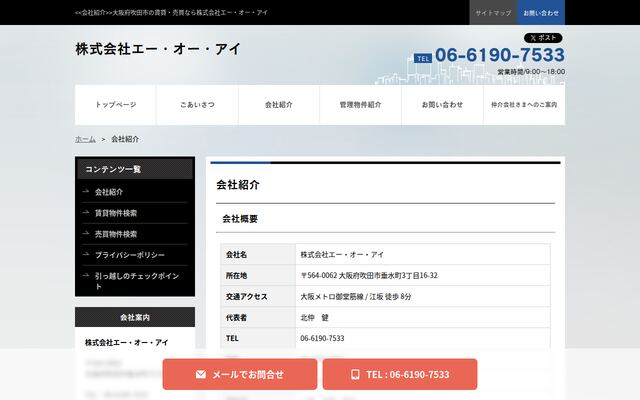
Task: Click the メールでお問合せ button
Action: coord(240,374)
